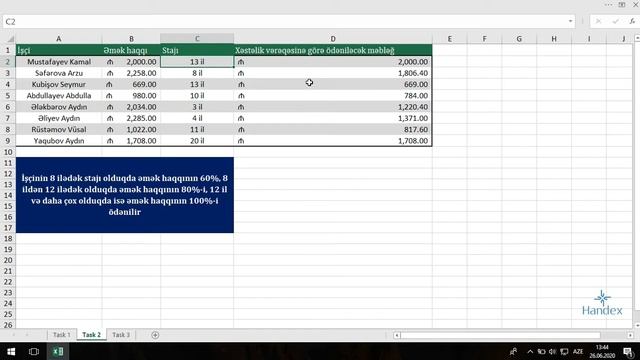Viewport: 640px width, 360px height.
Task: Select the Task 2 sheet tab
Action: pyautogui.click(x=91, y=335)
